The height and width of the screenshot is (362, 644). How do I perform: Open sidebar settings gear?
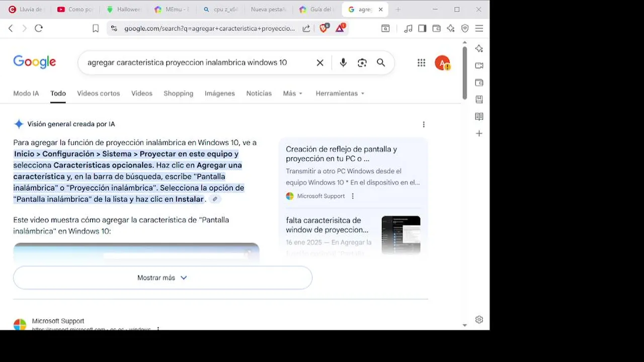479,320
